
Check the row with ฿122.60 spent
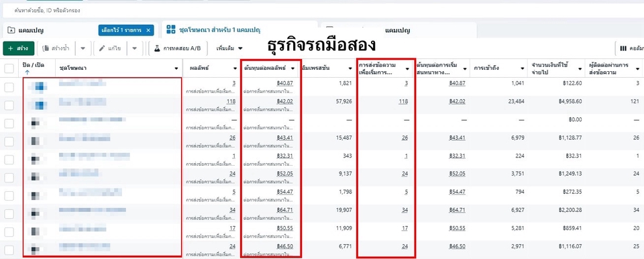[9, 87]
